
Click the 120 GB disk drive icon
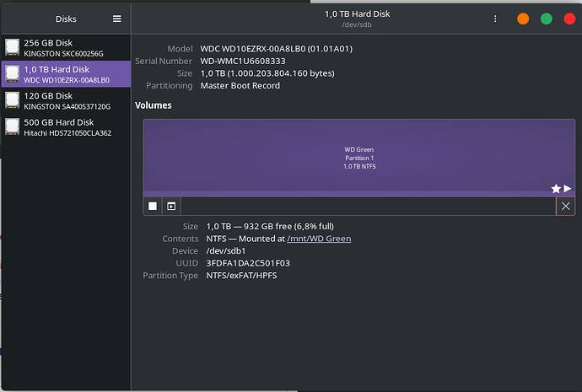(13, 100)
